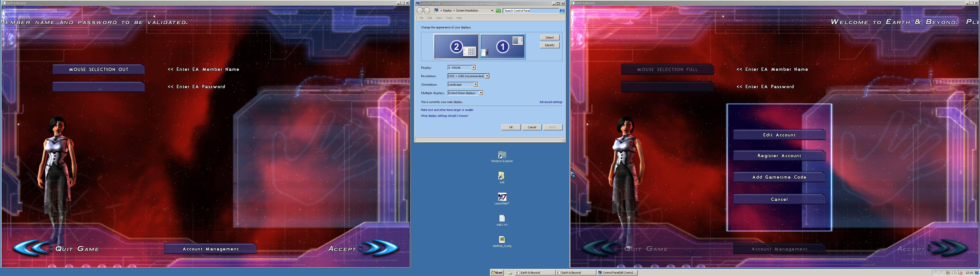The height and width of the screenshot is (276, 980).
Task: Open the Tools menu
Action: click(x=449, y=18)
